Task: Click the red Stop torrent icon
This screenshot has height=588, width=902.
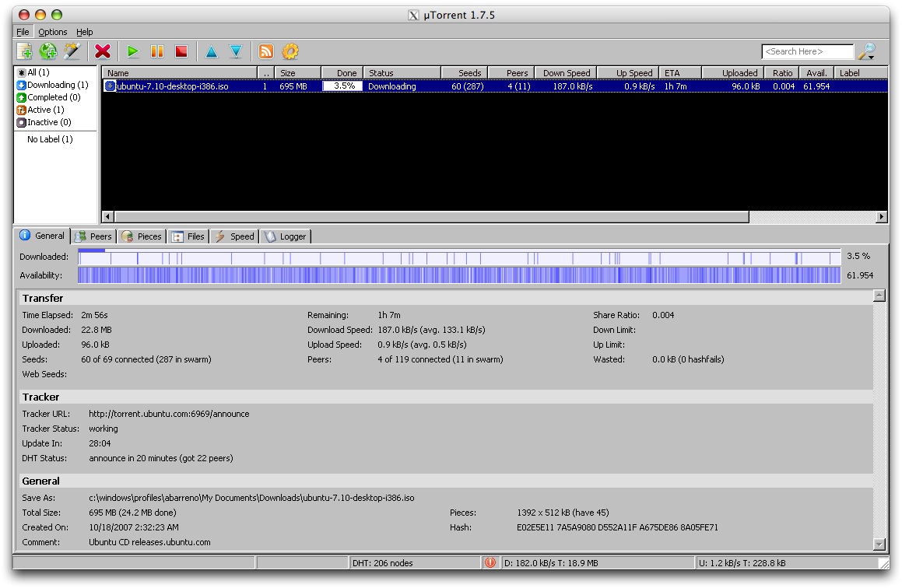Action: click(x=181, y=52)
